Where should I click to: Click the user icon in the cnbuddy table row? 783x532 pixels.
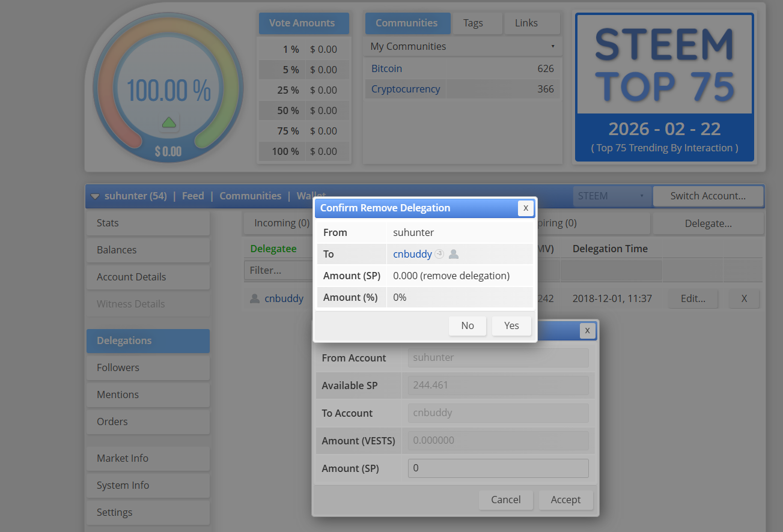[255, 298]
